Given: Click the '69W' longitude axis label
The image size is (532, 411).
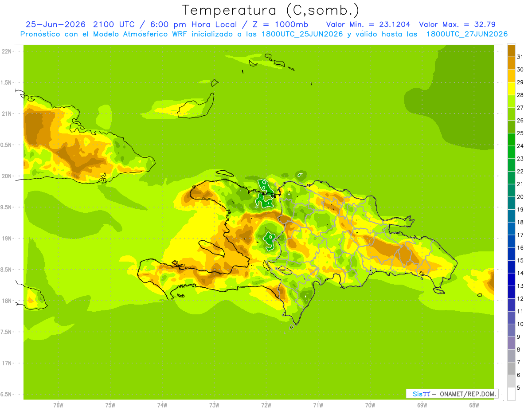Looking at the screenshot, I should pyautogui.click(x=422, y=405).
